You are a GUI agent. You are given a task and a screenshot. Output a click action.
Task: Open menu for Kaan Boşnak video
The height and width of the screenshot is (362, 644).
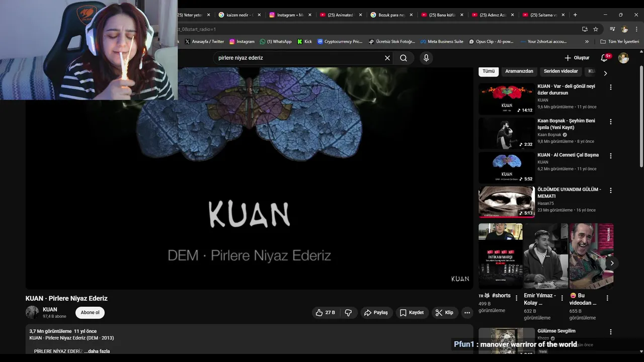[611, 122]
